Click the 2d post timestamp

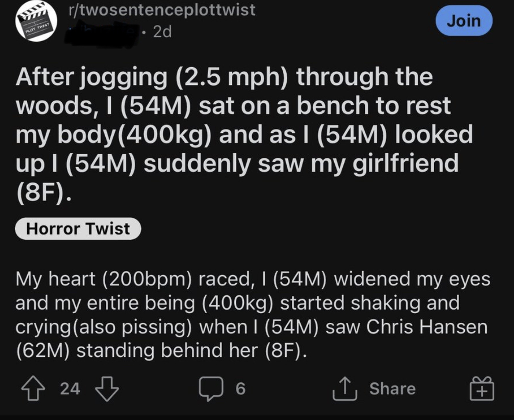point(162,32)
